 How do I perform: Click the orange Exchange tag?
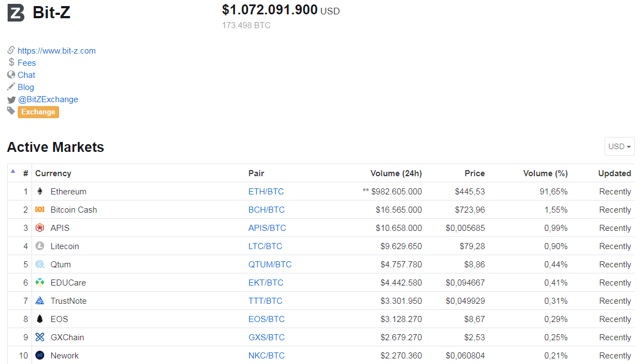(x=38, y=112)
